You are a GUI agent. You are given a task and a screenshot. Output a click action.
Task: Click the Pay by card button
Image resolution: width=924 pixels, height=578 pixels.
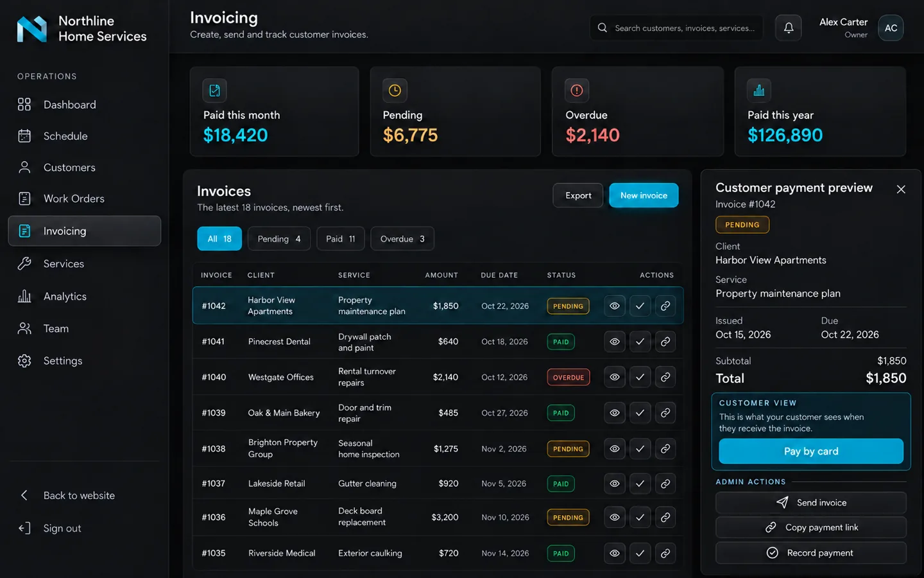[x=811, y=451]
